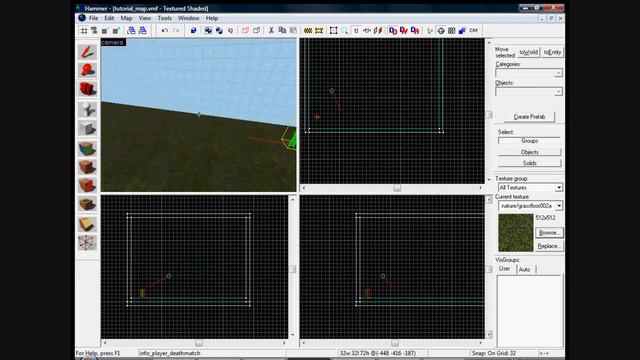
Task: Select the gray cube Block tool
Action: (x=87, y=128)
